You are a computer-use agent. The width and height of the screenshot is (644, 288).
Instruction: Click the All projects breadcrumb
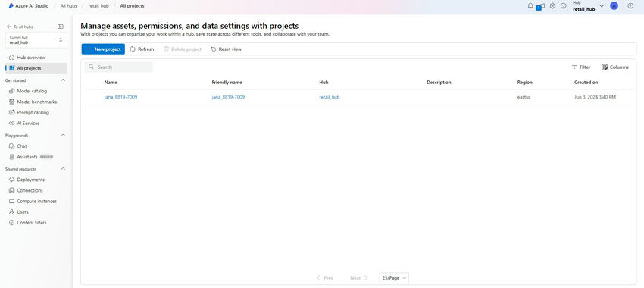point(133,6)
